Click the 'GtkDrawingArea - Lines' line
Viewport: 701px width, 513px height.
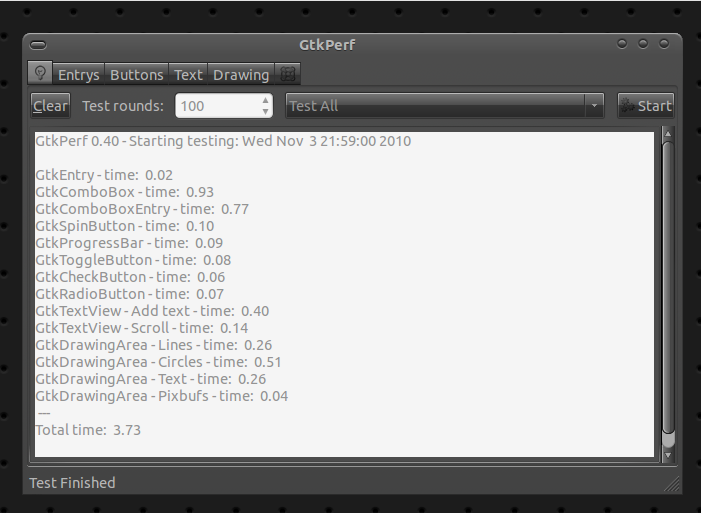154,345
